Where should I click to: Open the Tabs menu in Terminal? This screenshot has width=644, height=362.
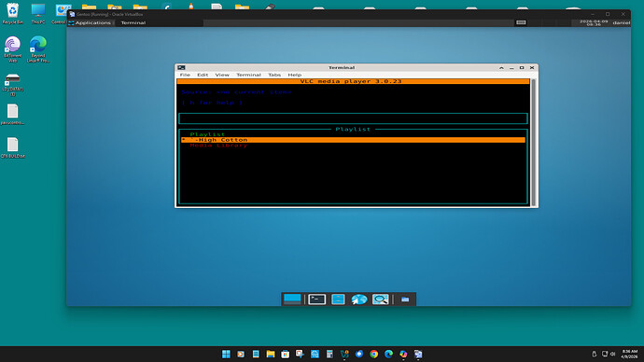pyautogui.click(x=274, y=75)
